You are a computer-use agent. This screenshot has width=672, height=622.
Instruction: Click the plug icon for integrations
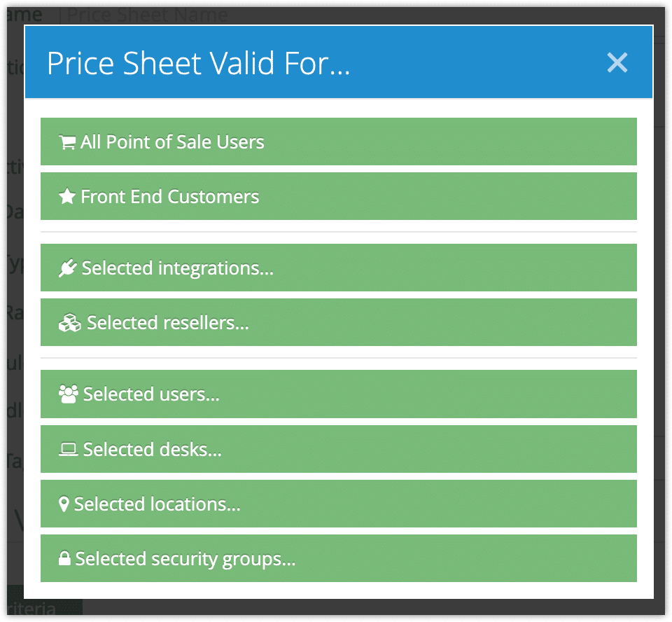(68, 268)
